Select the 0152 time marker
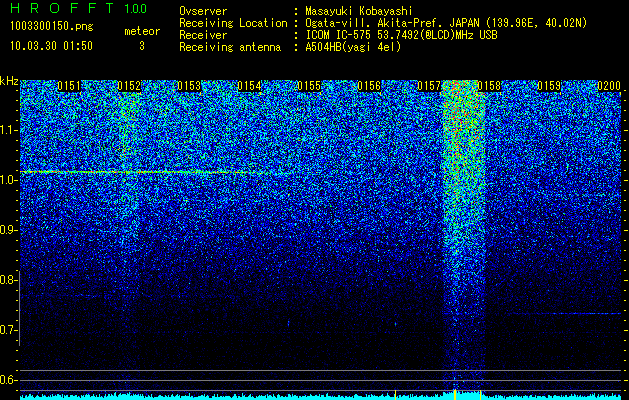This screenshot has height=400, width=629. 129,86
